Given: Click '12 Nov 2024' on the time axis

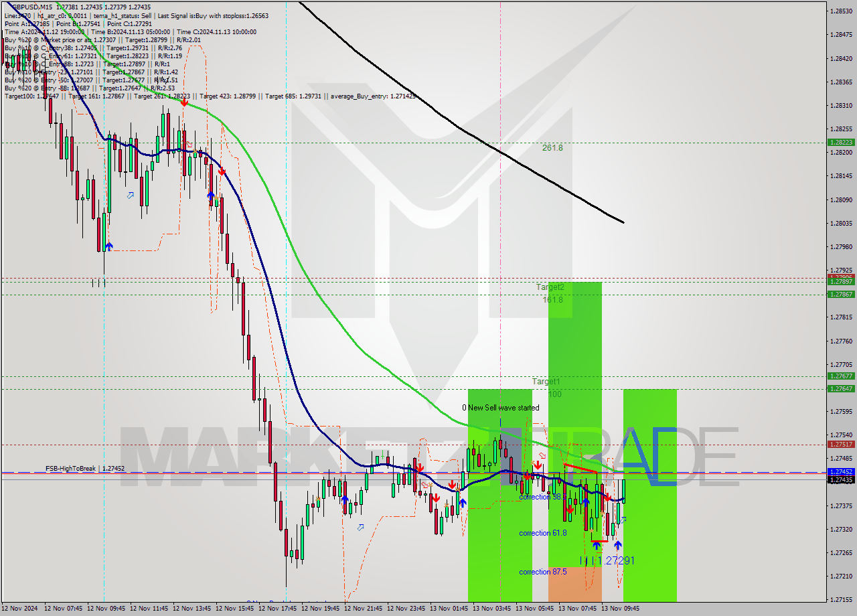Looking at the screenshot, I should click(20, 609).
